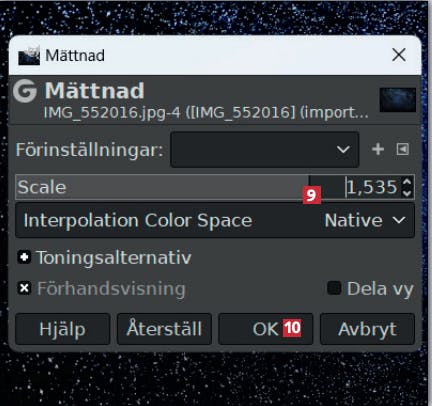This screenshot has width=432, height=406.
Task: Click the Återställ button
Action: (164, 329)
